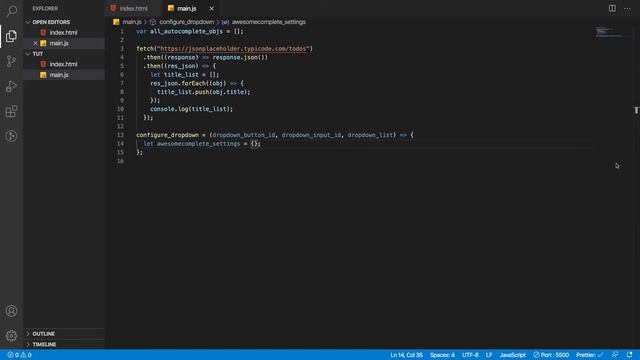Open index.html in TUT folder
The width and height of the screenshot is (640, 360).
tap(63, 64)
